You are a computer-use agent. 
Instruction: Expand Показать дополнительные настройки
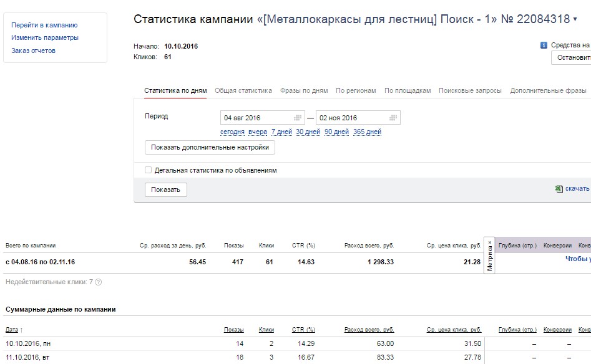tap(210, 148)
